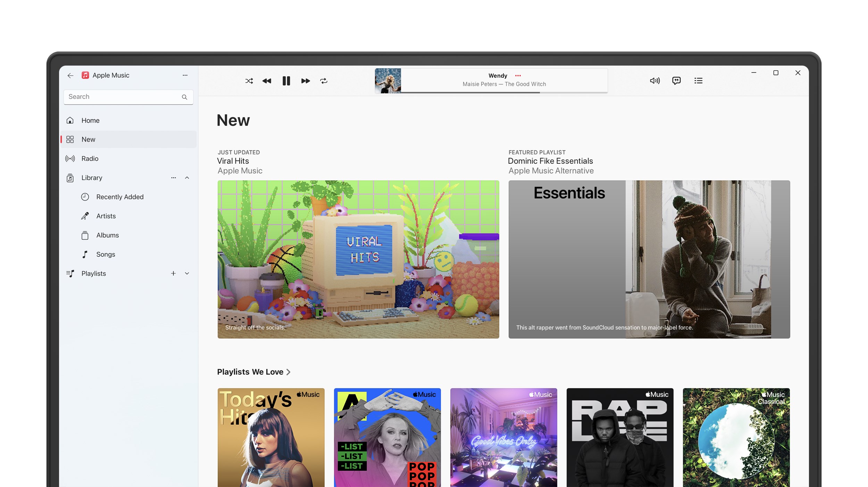Screen dimensions: 868x487
Task: Open the Viral Hits playlist artwork
Action: pyautogui.click(x=358, y=258)
